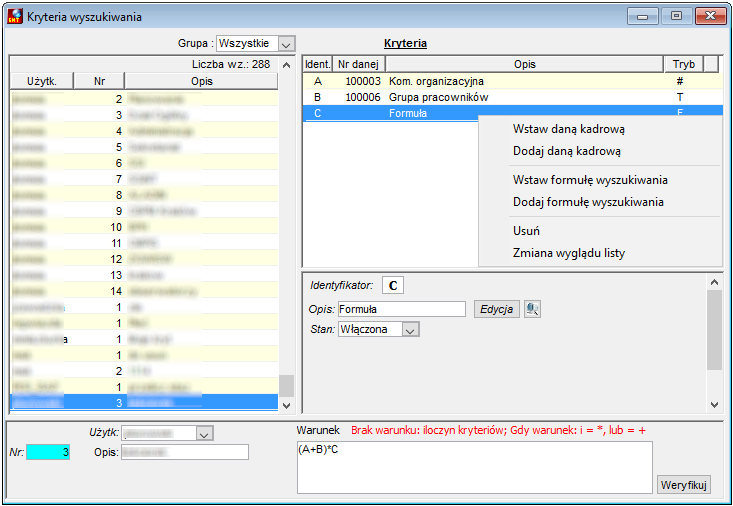Click the Edycja button
Image resolution: width=733 pixels, height=506 pixels.
click(496, 309)
